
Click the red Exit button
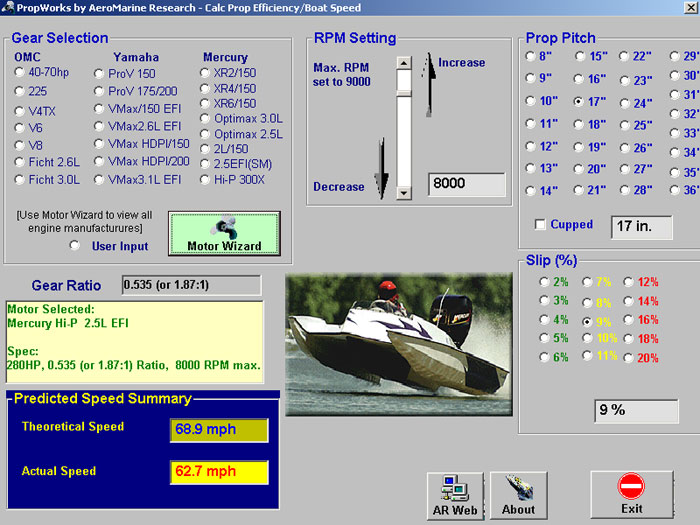tap(631, 495)
